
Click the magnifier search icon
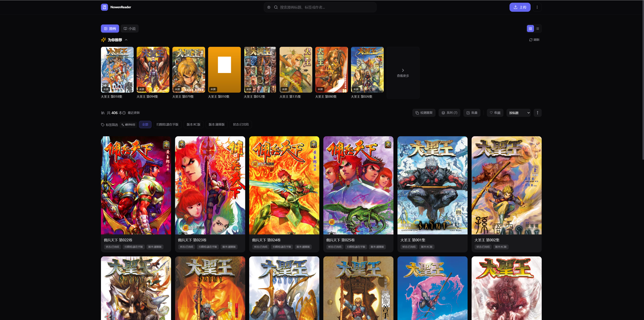(x=276, y=7)
